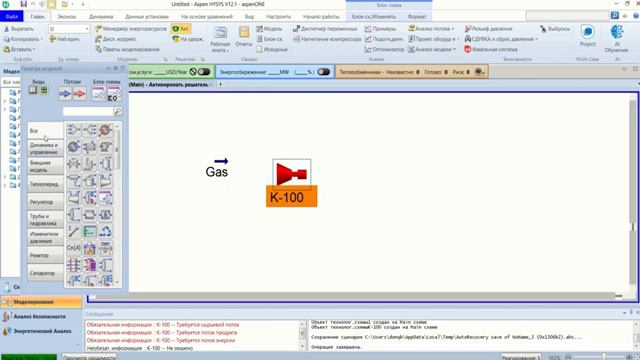Switch to the Формат ribbon tab
The height and width of the screenshot is (360, 640).
(417, 17)
